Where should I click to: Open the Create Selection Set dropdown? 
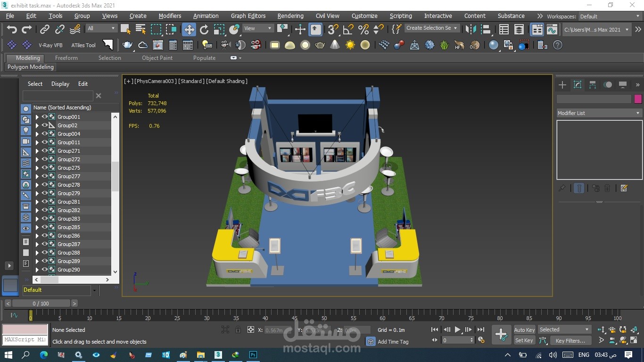(x=432, y=28)
